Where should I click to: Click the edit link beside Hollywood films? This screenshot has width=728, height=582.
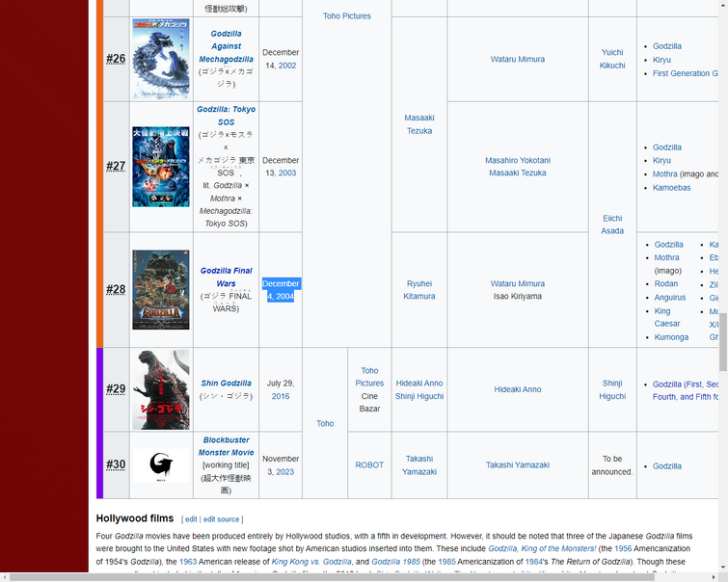click(x=191, y=519)
